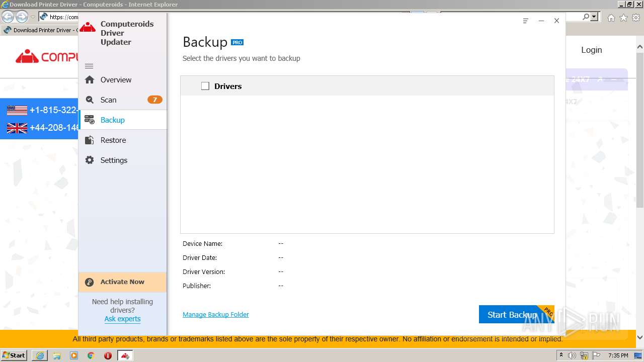644x362 pixels.
Task: Select the Download Printer Driver IE tab
Action: [40, 30]
